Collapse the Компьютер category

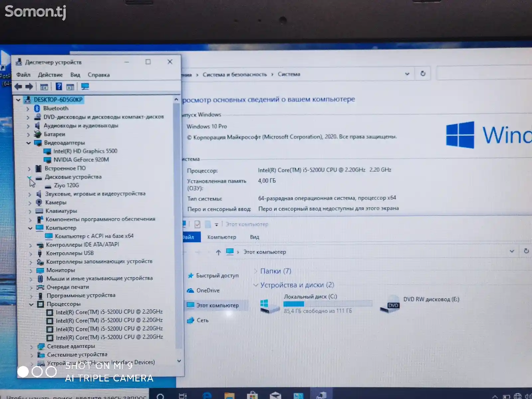(x=30, y=228)
